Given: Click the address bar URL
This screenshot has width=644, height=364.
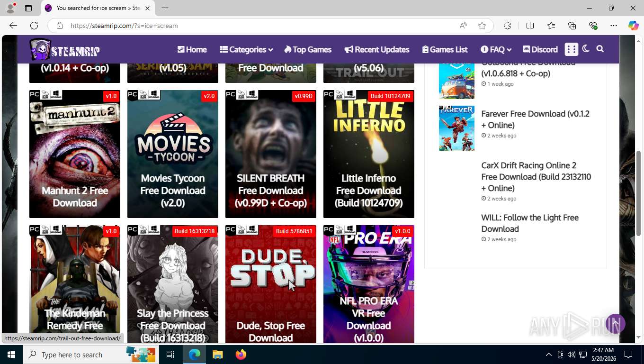Looking at the screenshot, I should click(x=124, y=26).
